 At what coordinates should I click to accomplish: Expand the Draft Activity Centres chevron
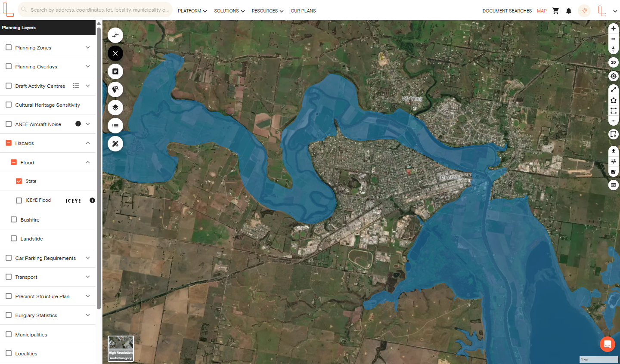coord(88,86)
